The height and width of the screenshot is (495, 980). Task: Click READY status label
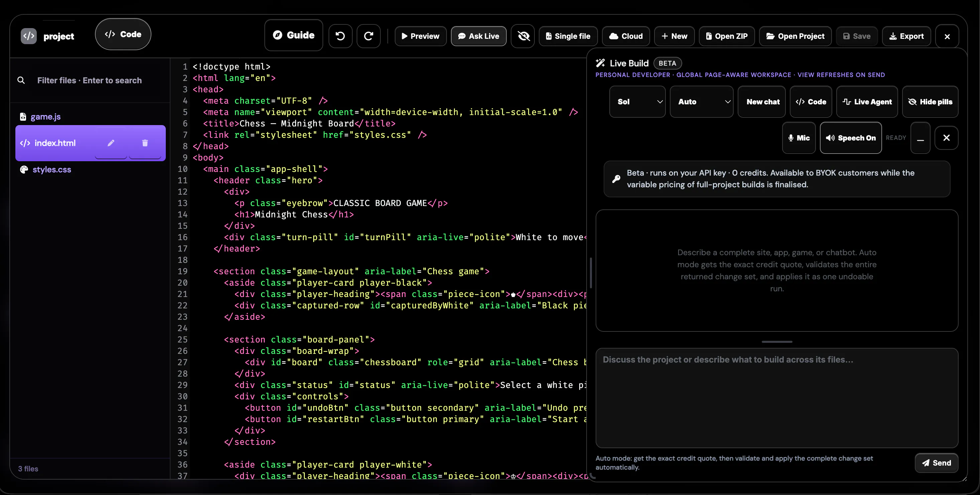(x=896, y=138)
